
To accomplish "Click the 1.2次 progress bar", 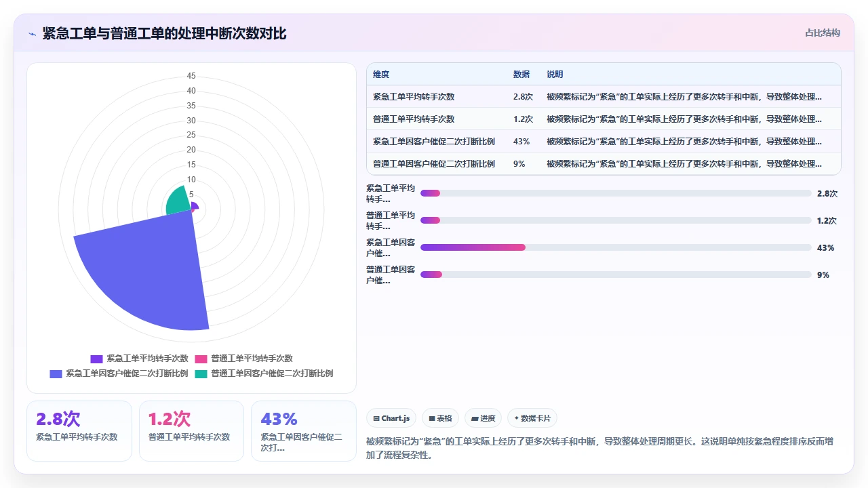I will (616, 220).
